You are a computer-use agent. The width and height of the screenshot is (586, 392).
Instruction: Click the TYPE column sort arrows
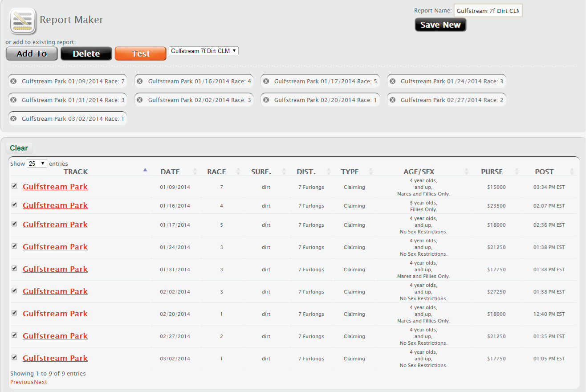pos(371,171)
